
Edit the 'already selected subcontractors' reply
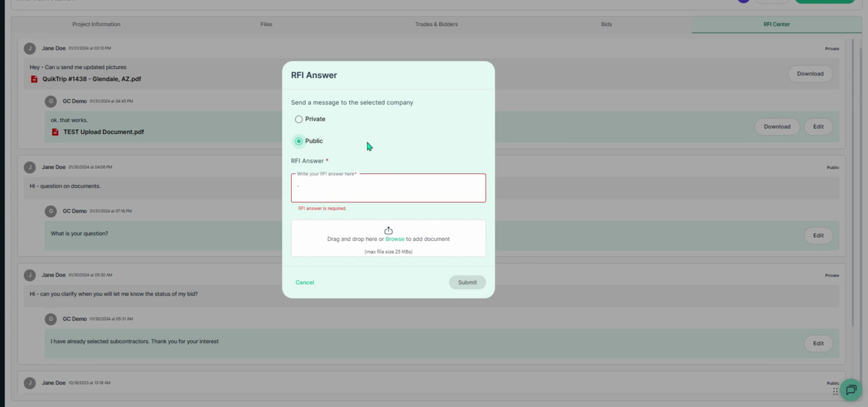(x=818, y=344)
